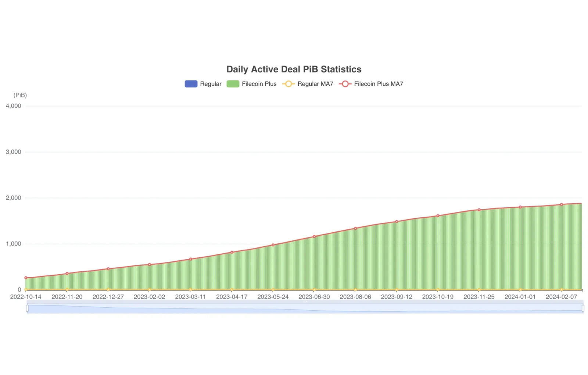The height and width of the screenshot is (375, 588).
Task: Click the 2024-02-07 x-axis date label
Action: coord(561,297)
